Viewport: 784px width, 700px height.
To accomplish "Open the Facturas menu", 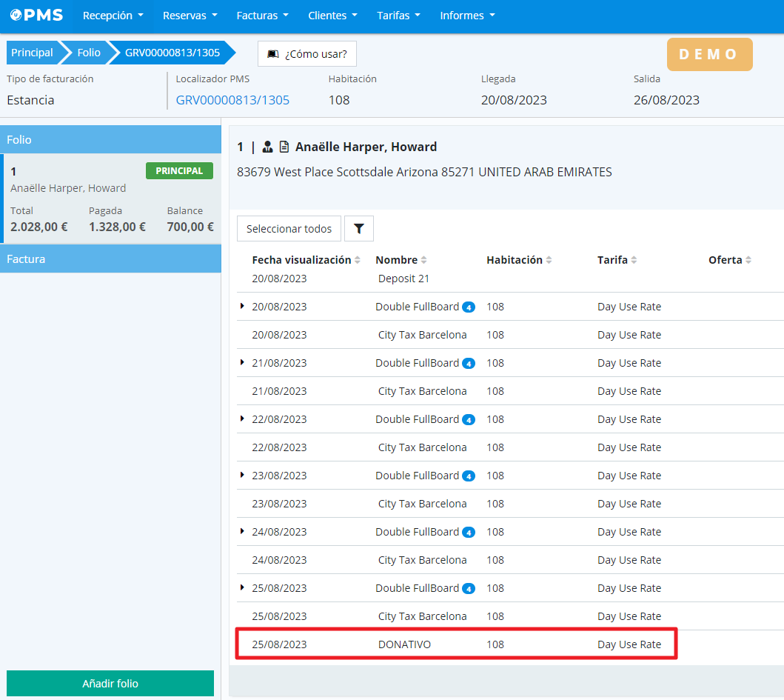I will (x=263, y=16).
